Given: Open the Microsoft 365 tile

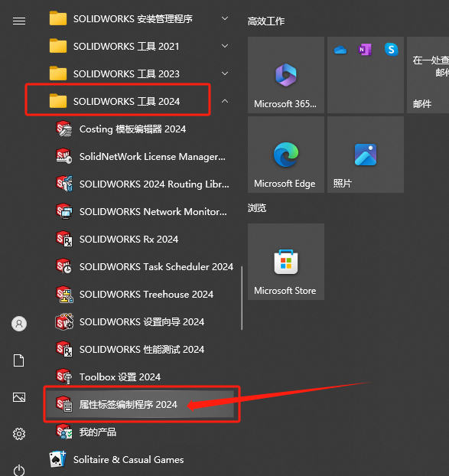Looking at the screenshot, I should pos(286,75).
